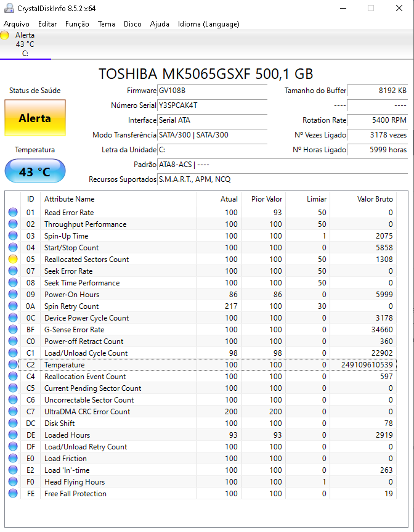414x532 pixels.
Task: Click the yellow Alerta health status button
Action: (x=35, y=118)
